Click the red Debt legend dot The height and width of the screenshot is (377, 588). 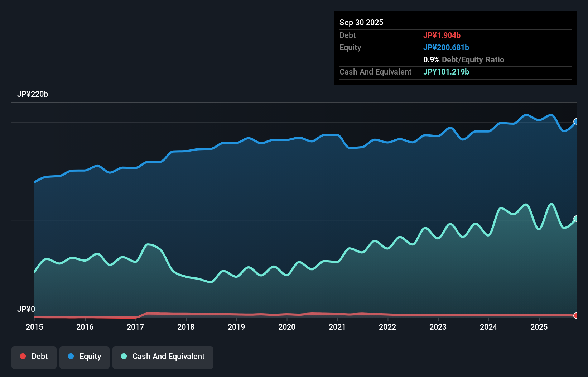23,357
